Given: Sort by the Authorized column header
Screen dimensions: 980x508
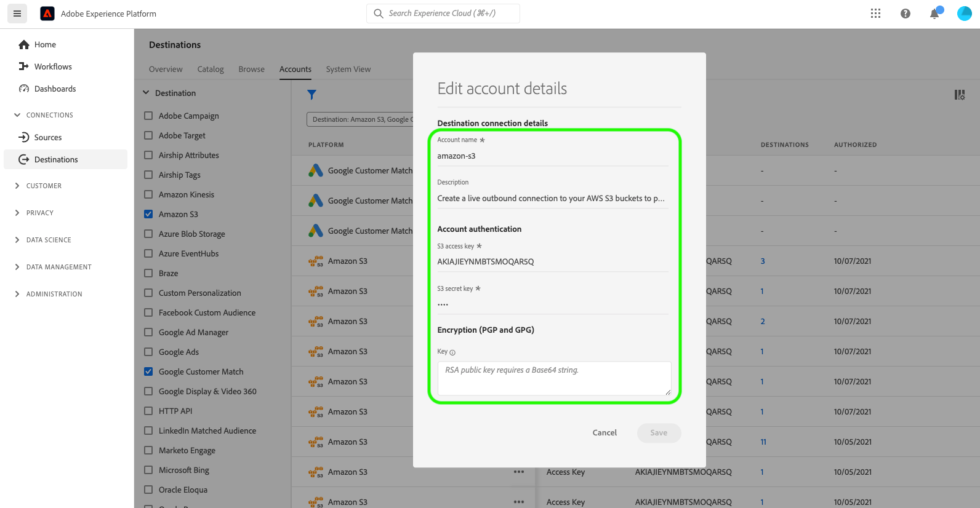Looking at the screenshot, I should [x=855, y=145].
